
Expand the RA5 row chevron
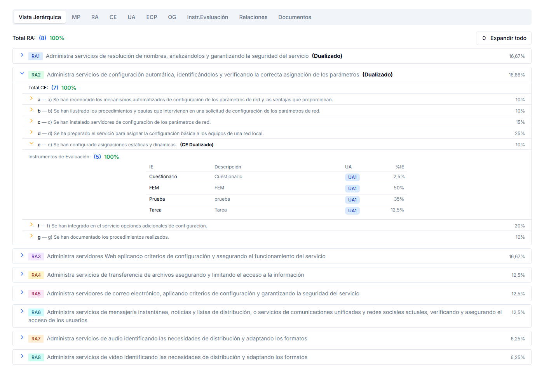coord(22,293)
